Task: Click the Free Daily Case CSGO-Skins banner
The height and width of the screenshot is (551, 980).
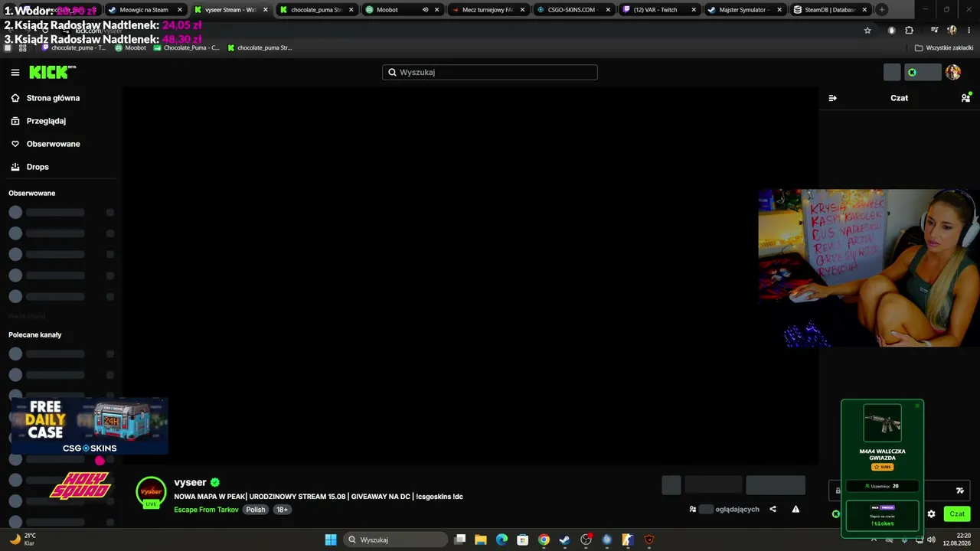Action: coord(89,426)
